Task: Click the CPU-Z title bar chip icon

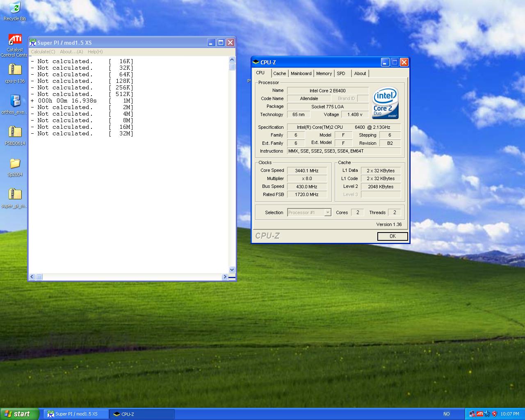Action: pos(256,62)
